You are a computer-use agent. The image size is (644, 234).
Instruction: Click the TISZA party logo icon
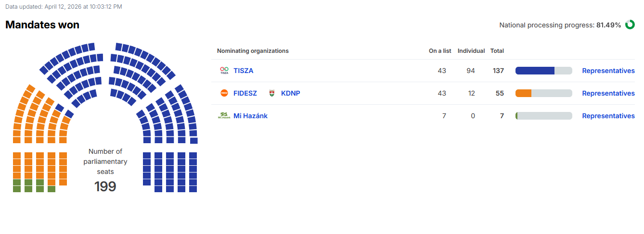coord(224,71)
